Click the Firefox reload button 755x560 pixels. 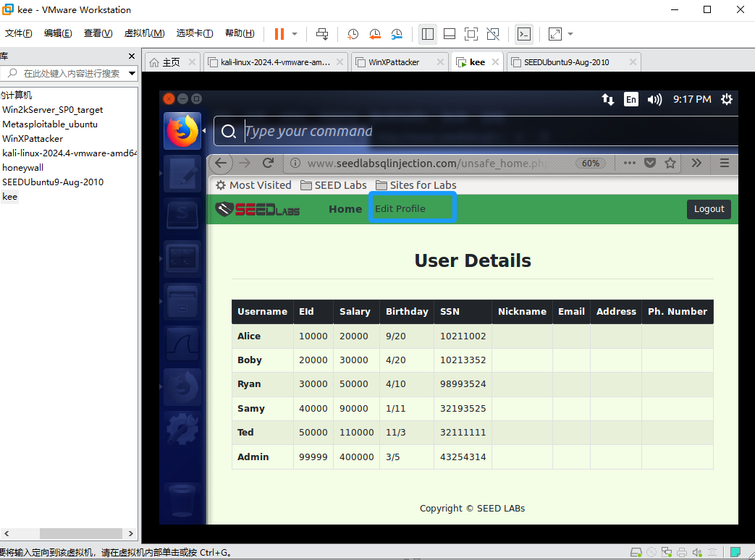pos(269,163)
